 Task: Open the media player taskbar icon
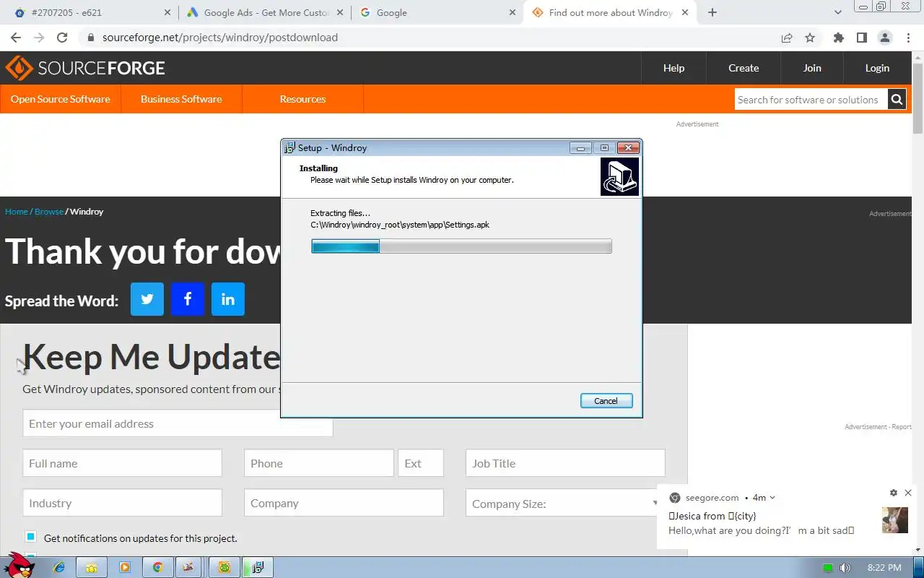point(125,567)
